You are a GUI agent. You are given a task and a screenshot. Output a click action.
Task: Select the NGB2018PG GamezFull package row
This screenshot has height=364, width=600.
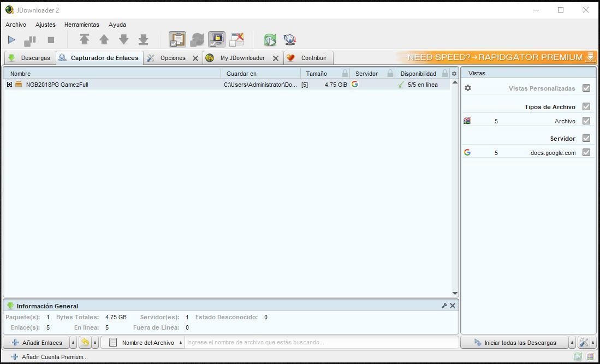227,85
